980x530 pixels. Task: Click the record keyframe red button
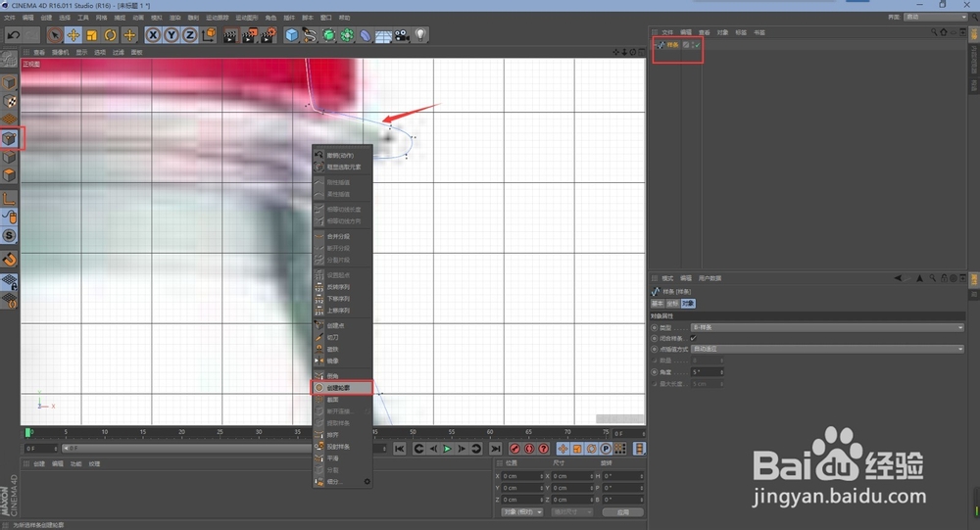pyautogui.click(x=514, y=449)
